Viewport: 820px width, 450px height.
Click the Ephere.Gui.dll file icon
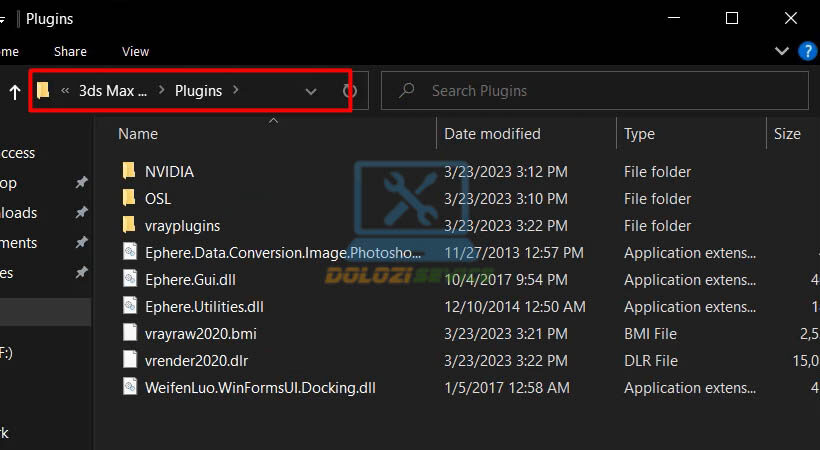128,280
